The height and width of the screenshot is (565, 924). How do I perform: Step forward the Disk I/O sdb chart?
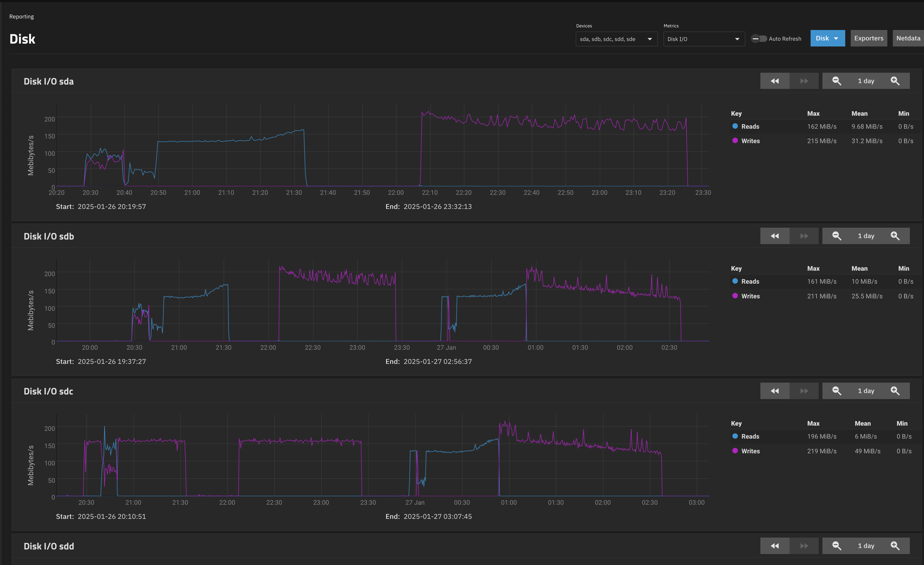tap(804, 236)
